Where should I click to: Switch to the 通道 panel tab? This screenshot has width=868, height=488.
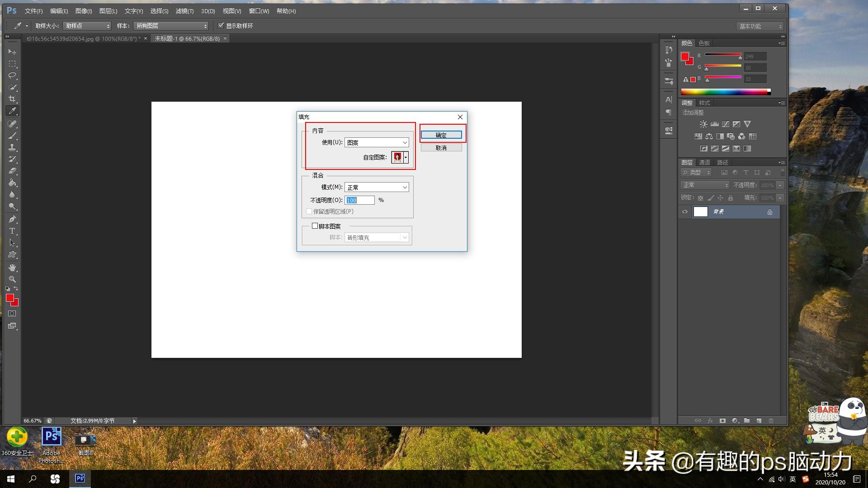point(704,163)
